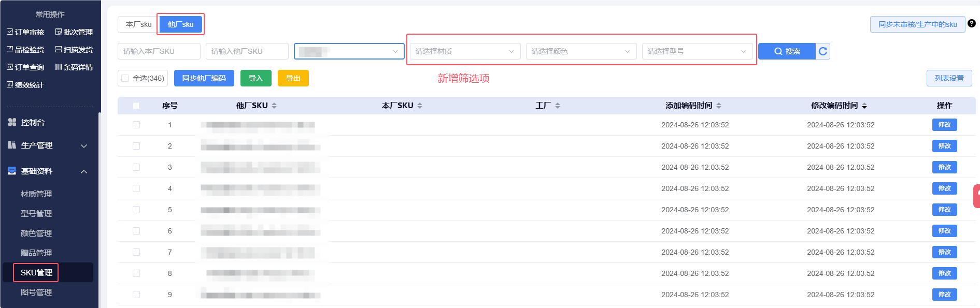Sort table by 他厂SKU column
980x308 pixels.
coord(274,106)
